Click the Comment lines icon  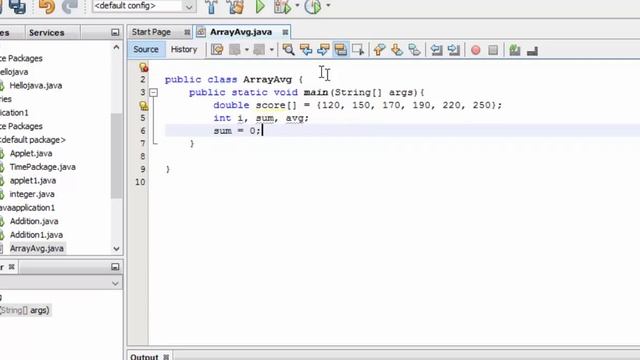click(x=515, y=50)
